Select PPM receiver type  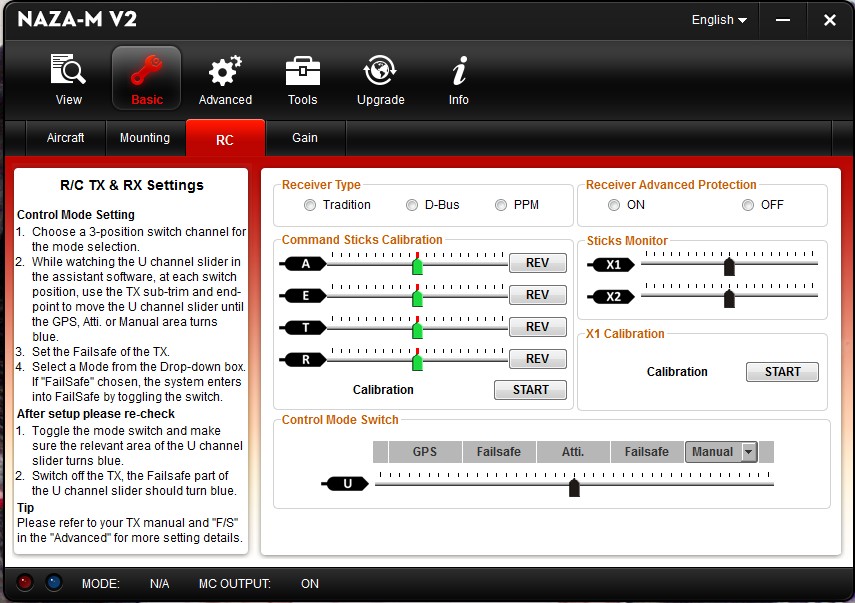[501, 205]
